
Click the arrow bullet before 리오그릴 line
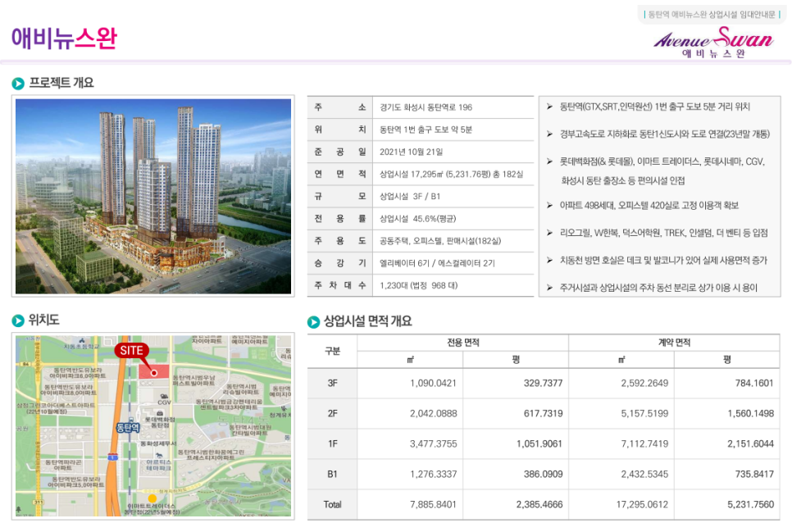[549, 233]
